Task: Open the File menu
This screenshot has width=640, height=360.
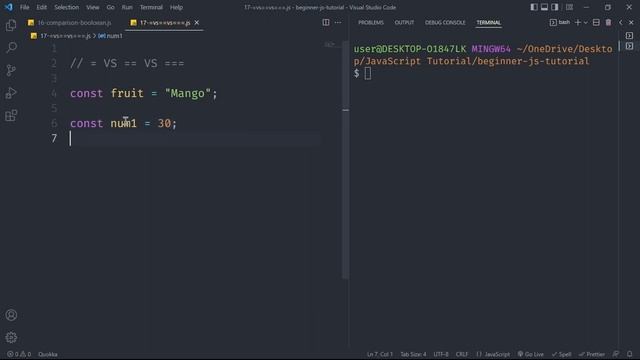Action: click(24, 7)
